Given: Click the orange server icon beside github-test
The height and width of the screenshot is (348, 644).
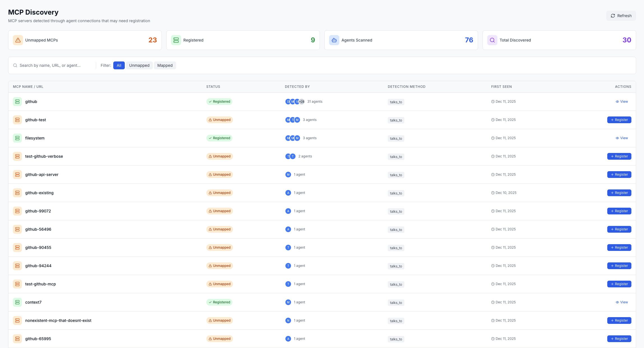Looking at the screenshot, I should point(17,120).
